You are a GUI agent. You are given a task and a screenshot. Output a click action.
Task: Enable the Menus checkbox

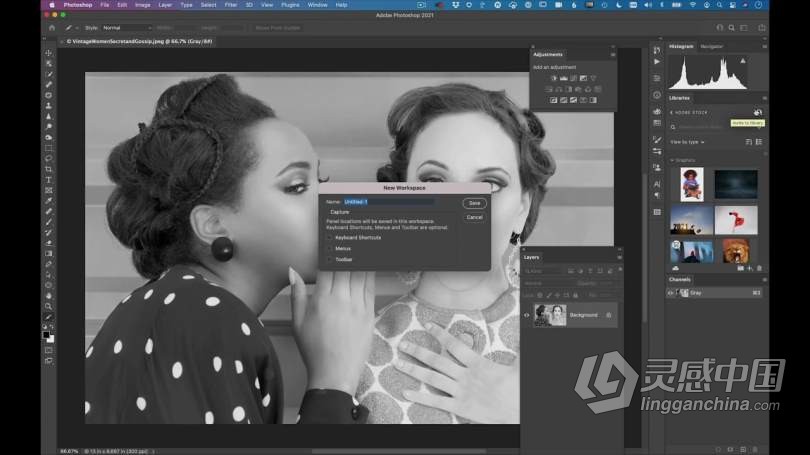330,248
